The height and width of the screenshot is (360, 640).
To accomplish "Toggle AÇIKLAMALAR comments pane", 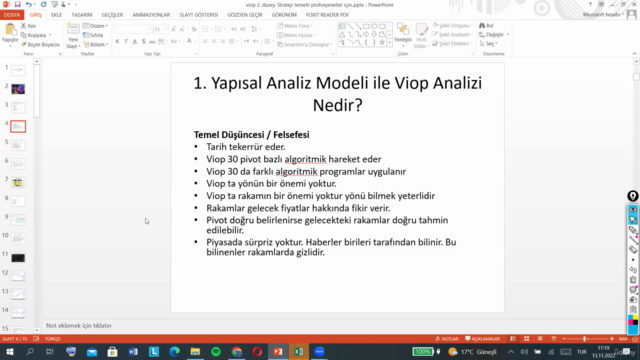I will tap(482, 339).
